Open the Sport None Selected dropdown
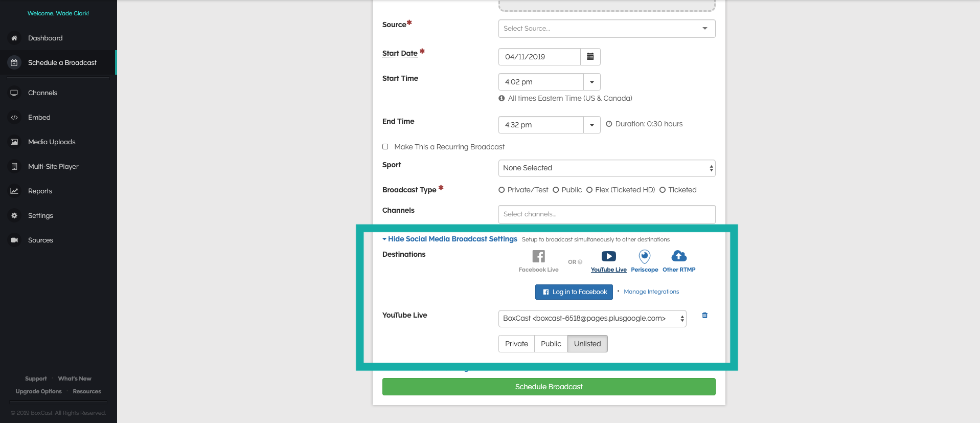 (607, 168)
